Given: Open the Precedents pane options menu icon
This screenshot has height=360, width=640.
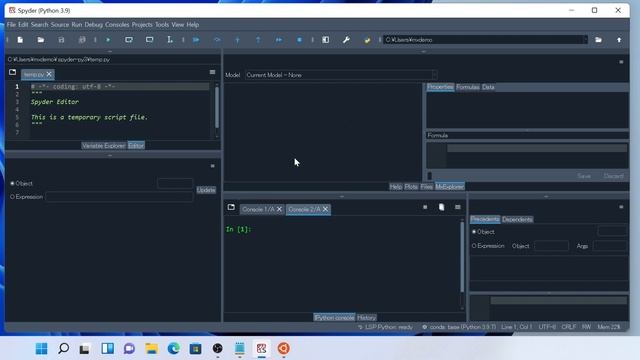Looking at the screenshot, I should click(x=621, y=207).
